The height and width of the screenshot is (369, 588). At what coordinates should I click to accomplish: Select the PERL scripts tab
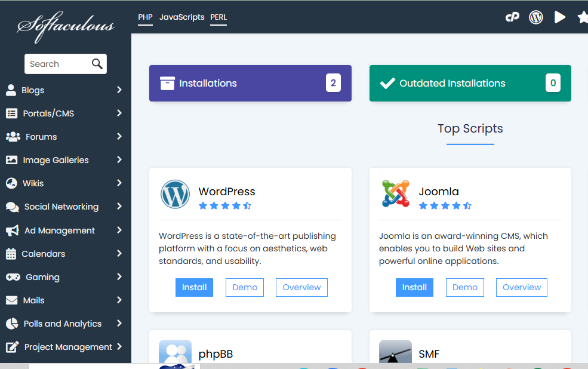[x=218, y=17]
